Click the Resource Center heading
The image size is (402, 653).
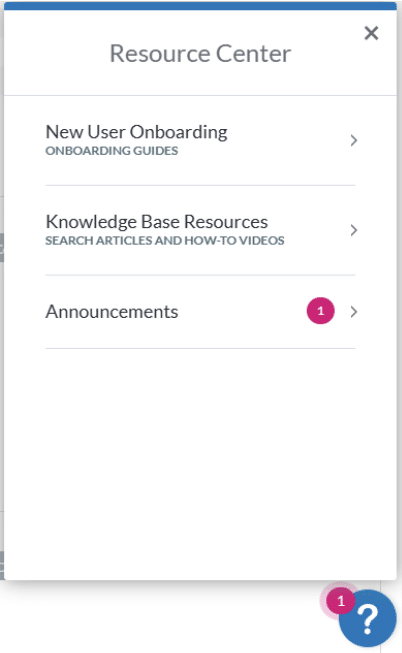click(200, 54)
